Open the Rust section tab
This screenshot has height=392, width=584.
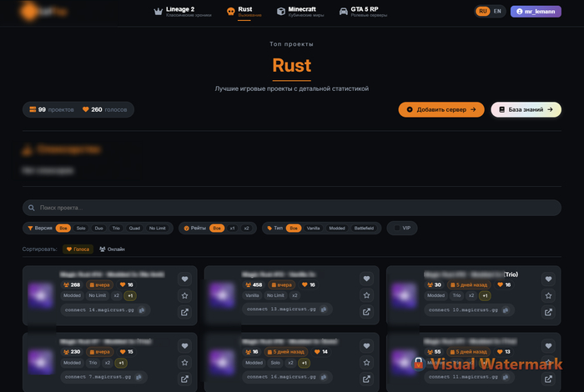(x=244, y=12)
